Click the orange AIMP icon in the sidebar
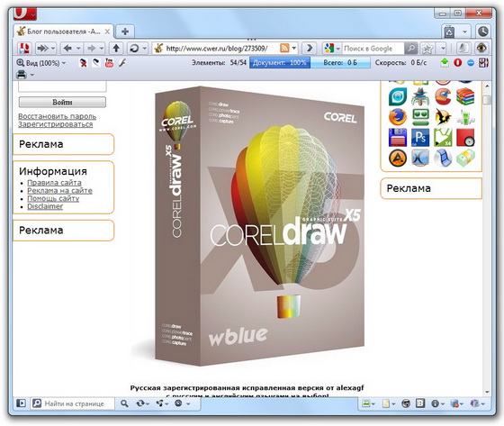The height and width of the screenshot is (426, 504). (x=398, y=158)
